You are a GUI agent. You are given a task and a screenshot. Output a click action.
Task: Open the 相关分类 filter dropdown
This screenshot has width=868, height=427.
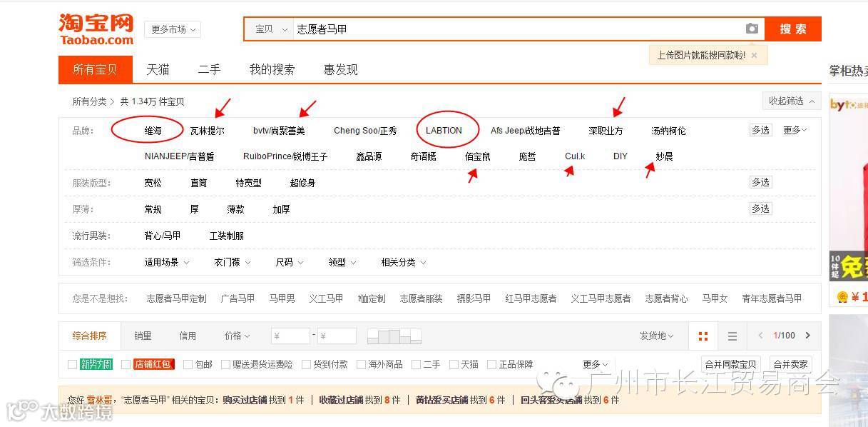tap(404, 263)
